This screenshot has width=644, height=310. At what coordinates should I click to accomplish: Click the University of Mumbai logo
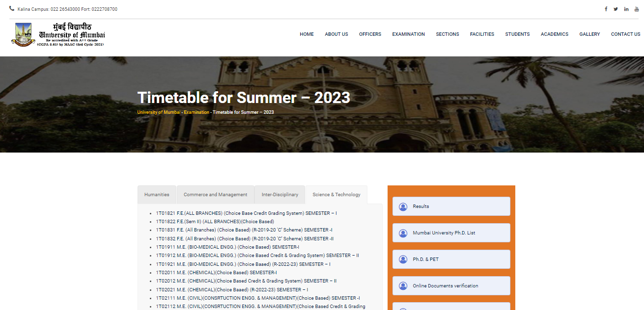tap(58, 34)
